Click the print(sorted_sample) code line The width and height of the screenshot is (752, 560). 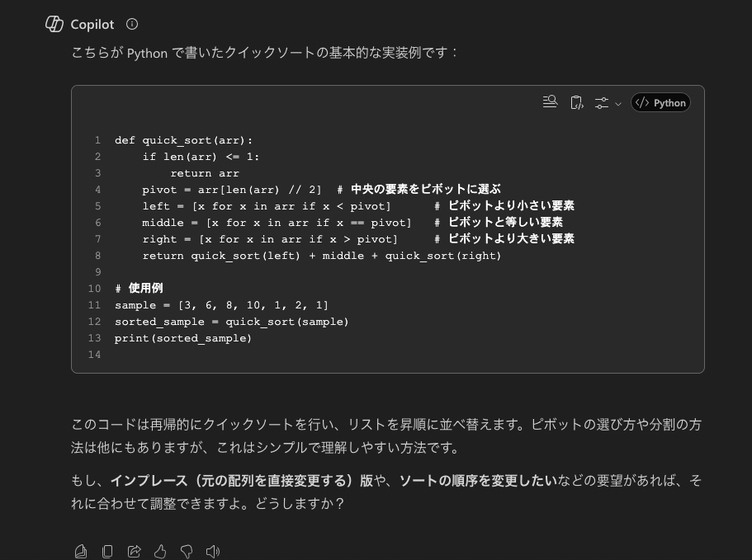point(183,338)
